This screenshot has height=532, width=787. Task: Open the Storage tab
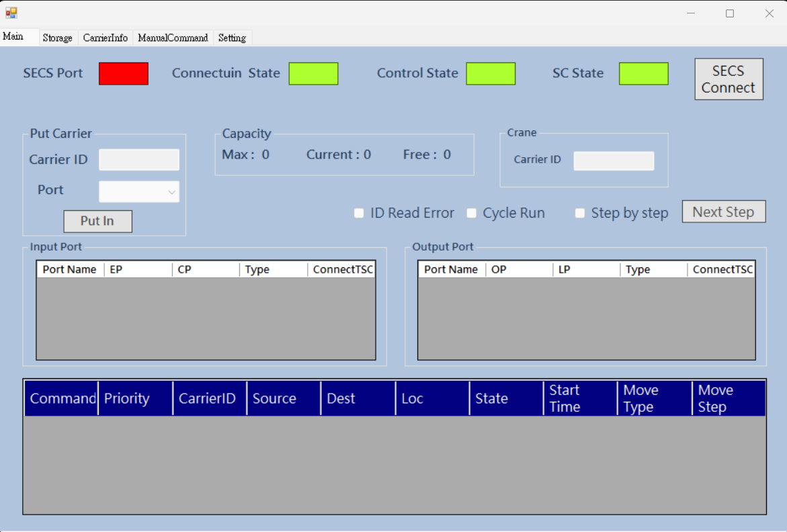[57, 38]
